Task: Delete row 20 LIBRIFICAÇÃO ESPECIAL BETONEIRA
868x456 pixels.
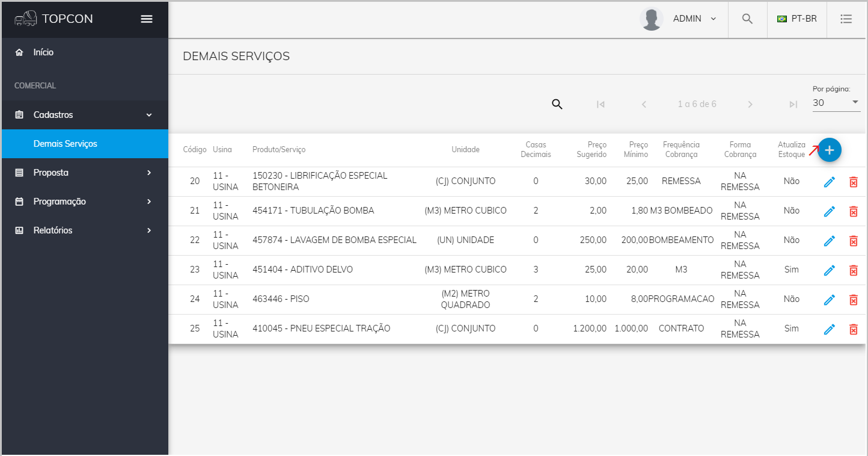Action: [853, 182]
